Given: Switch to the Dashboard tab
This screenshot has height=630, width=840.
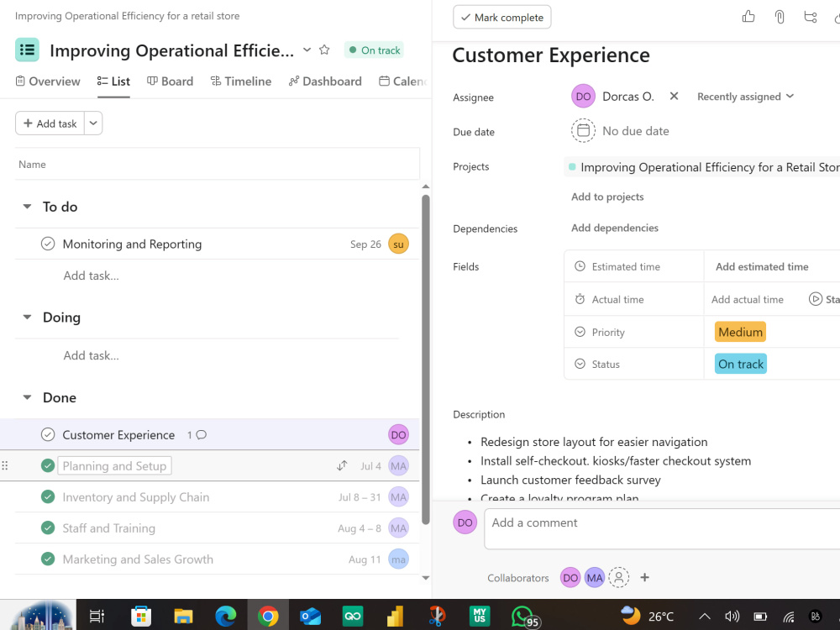Looking at the screenshot, I should pyautogui.click(x=324, y=81).
